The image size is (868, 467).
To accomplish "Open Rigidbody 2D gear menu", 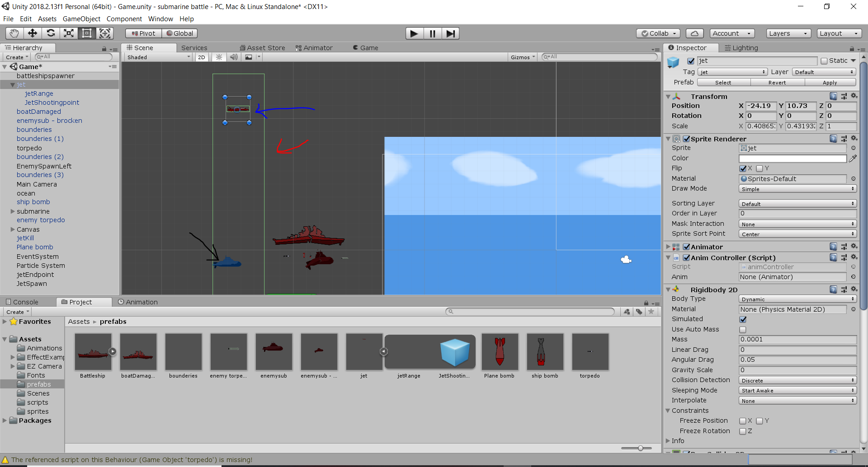I will pyautogui.click(x=854, y=289).
